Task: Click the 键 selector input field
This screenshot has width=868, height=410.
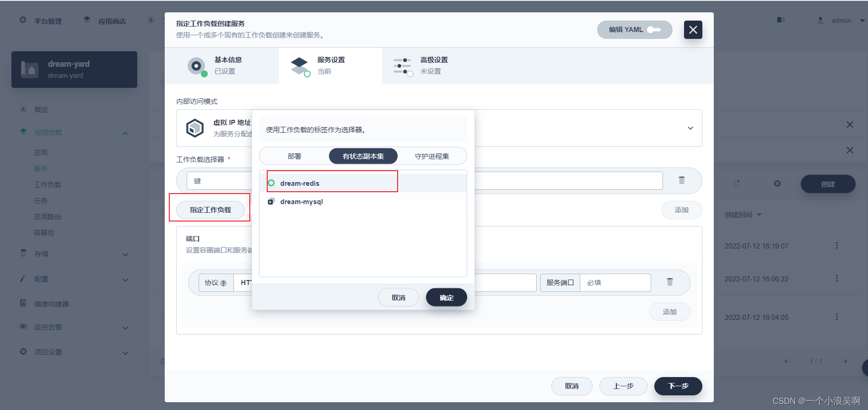Action: (x=220, y=181)
